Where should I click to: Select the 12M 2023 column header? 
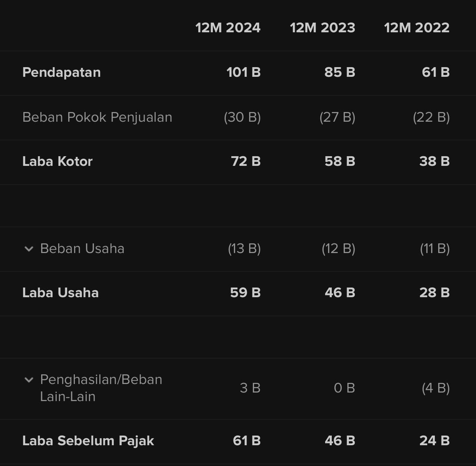pyautogui.click(x=323, y=28)
